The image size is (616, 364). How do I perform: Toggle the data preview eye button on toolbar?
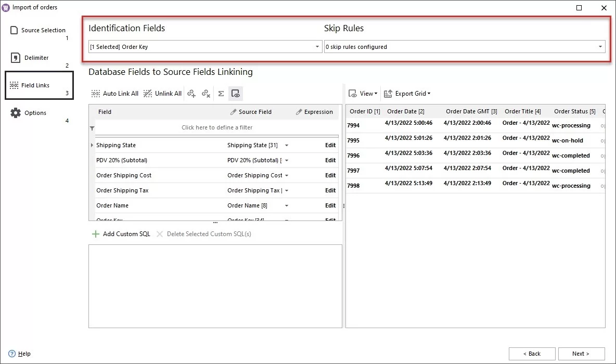tap(236, 94)
